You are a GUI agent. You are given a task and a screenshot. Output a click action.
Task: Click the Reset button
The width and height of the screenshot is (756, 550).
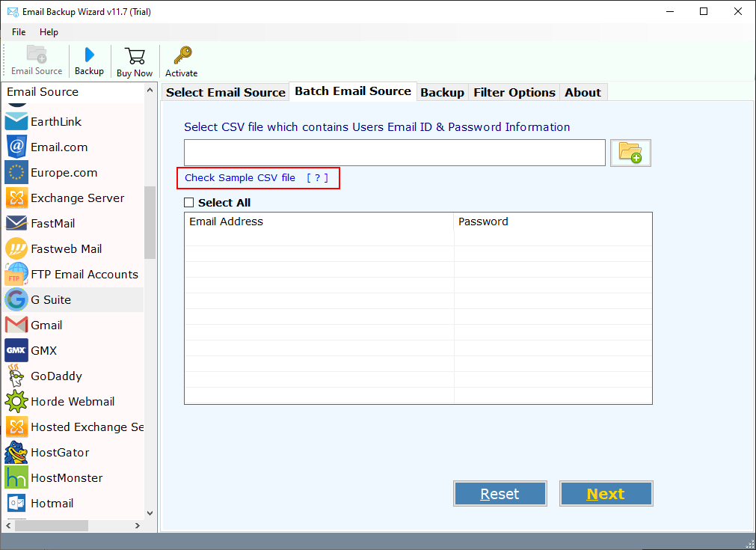point(500,494)
